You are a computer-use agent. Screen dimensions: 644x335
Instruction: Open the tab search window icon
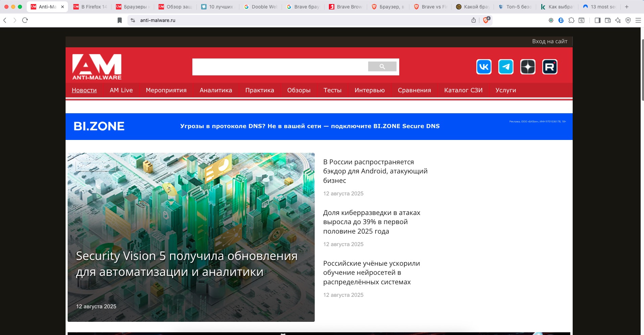[x=581, y=20]
